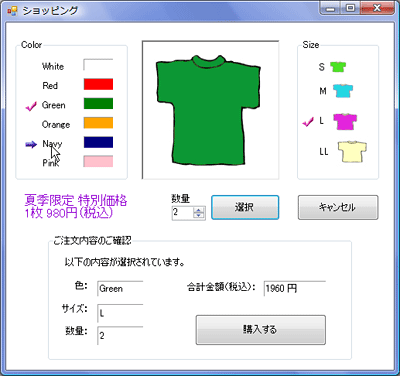Decrease quantity with the spinner down arrow

(199, 215)
